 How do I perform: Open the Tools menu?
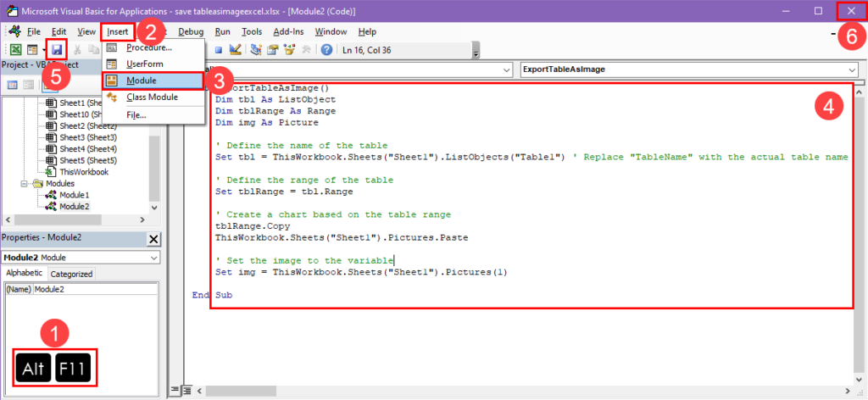click(x=252, y=31)
